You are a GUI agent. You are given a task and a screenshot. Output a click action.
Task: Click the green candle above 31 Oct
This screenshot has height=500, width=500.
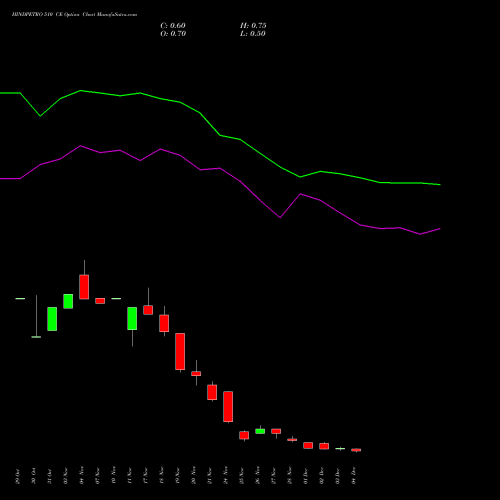52,319
